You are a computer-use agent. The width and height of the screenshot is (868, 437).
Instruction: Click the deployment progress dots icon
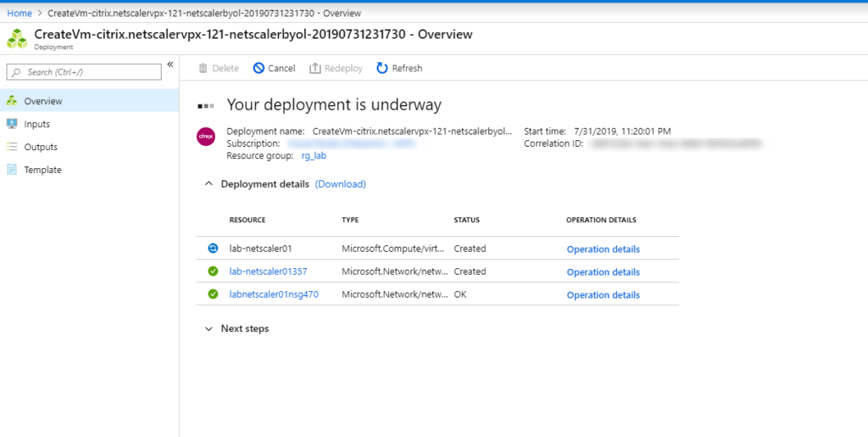tap(206, 106)
